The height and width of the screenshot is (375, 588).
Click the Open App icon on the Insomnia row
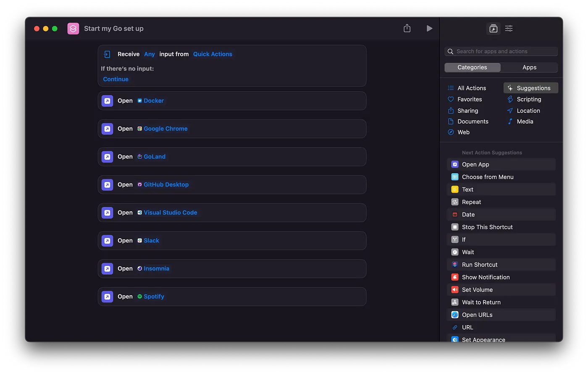click(107, 268)
